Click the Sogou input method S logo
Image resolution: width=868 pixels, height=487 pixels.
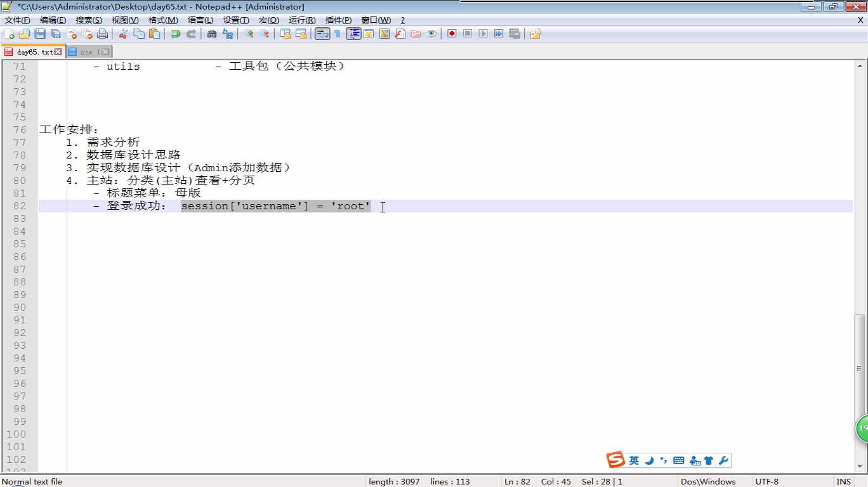coord(615,460)
